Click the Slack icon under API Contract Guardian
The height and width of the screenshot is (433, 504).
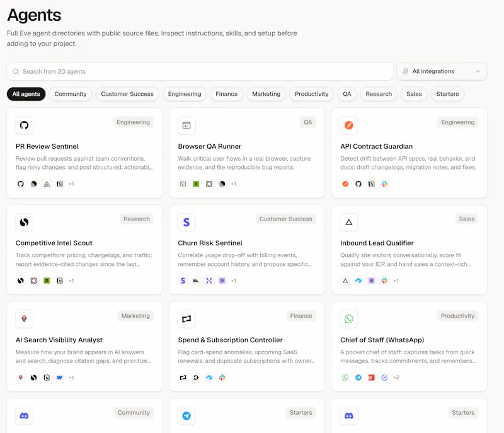click(384, 184)
